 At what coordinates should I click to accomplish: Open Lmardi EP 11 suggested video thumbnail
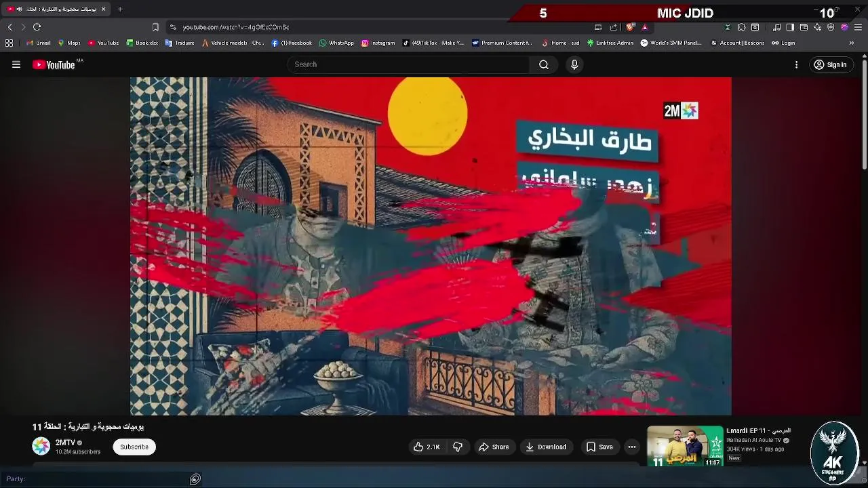point(685,446)
